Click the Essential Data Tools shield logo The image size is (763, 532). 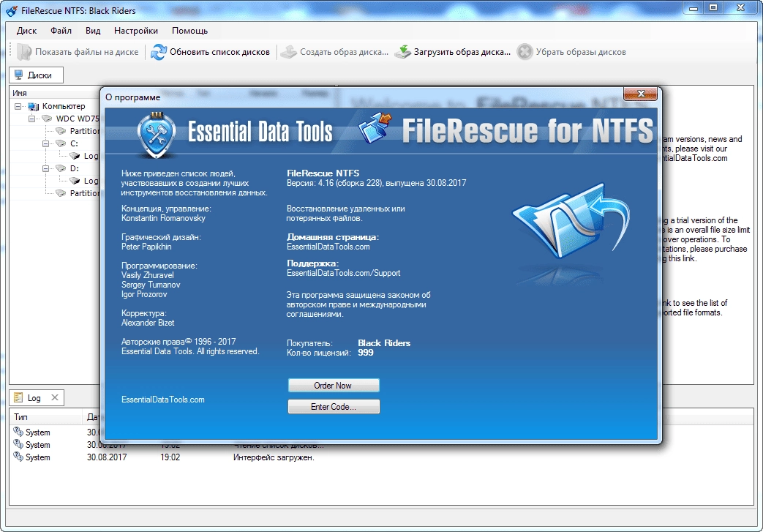pos(157,135)
